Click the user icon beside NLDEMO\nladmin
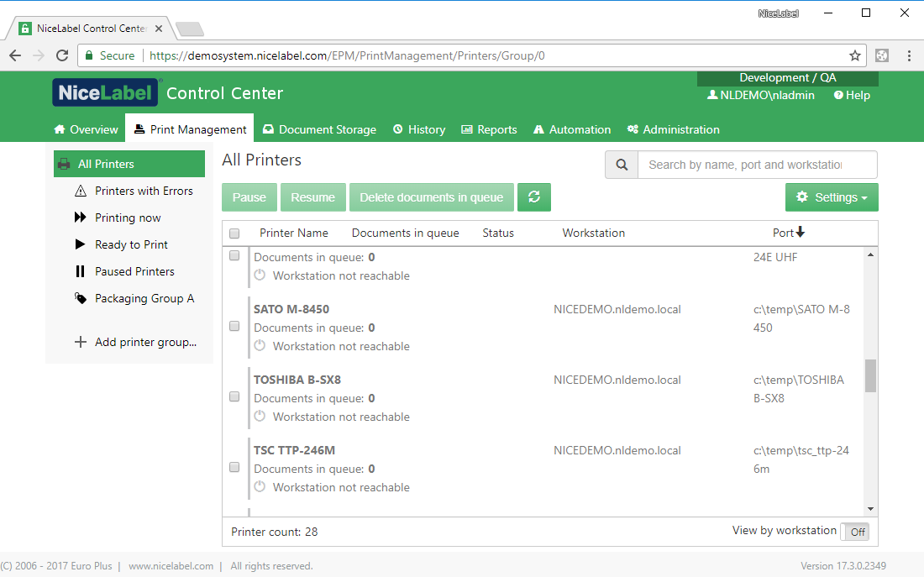Viewport: 924px width, 577px height. click(711, 95)
